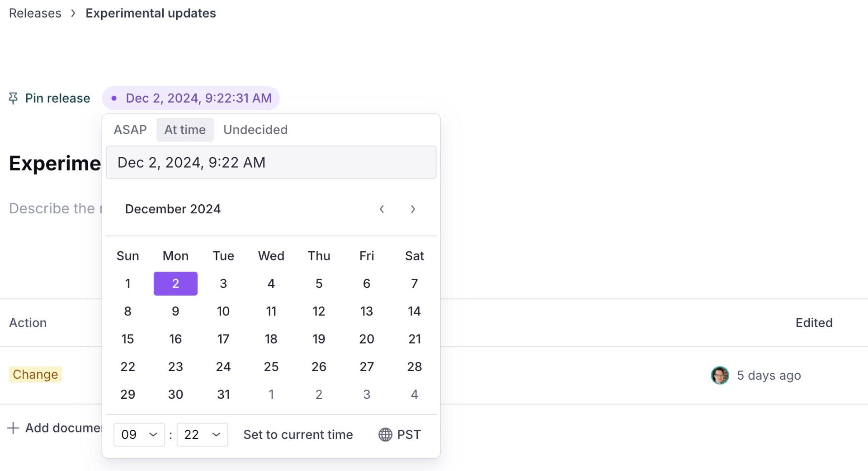Image resolution: width=868 pixels, height=471 pixels.
Task: Navigate to Releases breadcrumb link
Action: (x=35, y=13)
